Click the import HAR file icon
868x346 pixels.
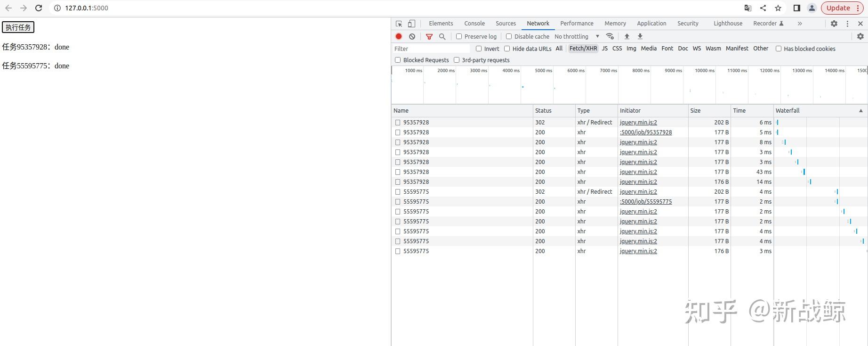pyautogui.click(x=627, y=36)
